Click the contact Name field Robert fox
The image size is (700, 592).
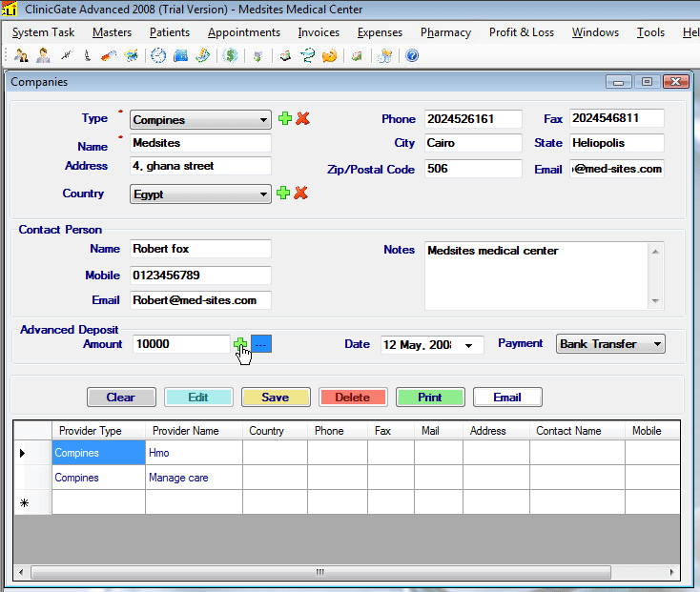coord(200,249)
